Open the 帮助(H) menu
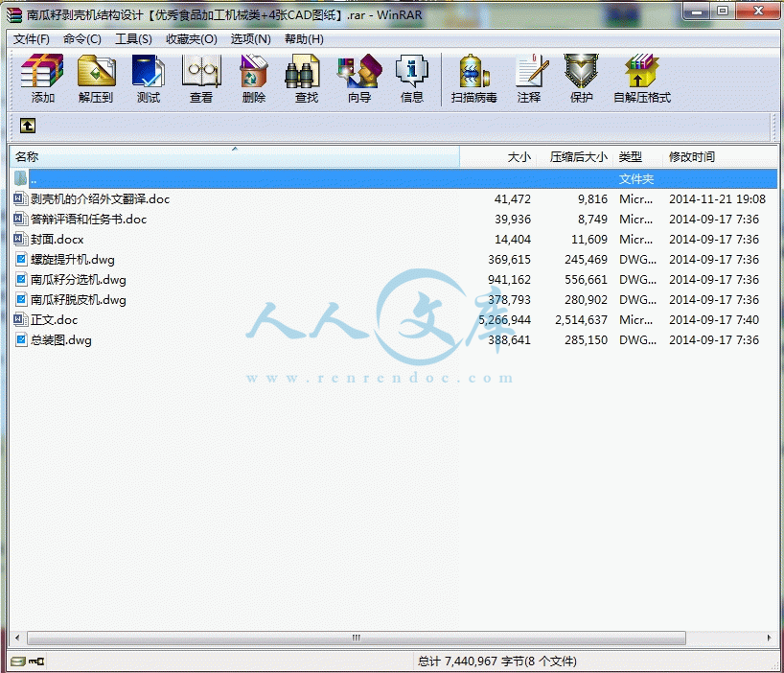 [304, 39]
